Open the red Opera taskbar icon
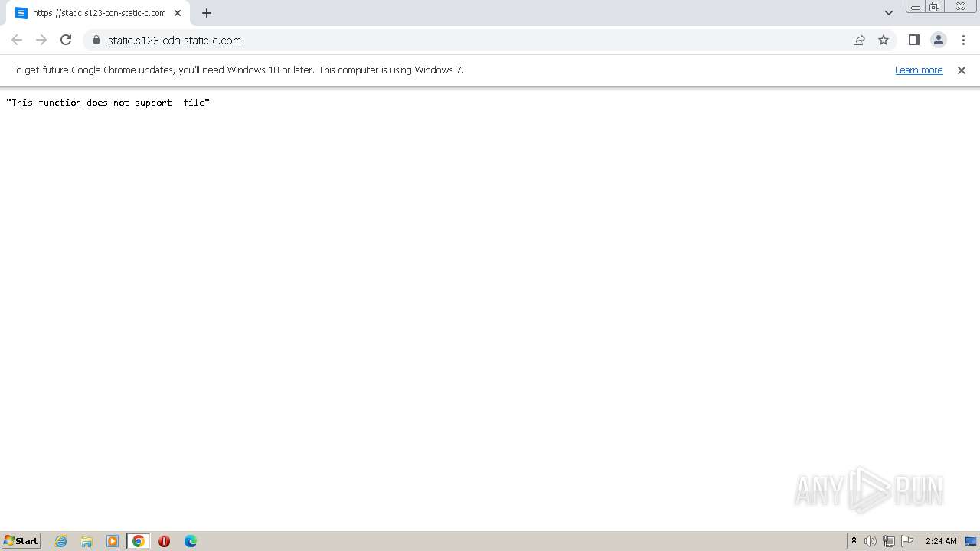Viewport: 980px width, 551px height. (164, 541)
